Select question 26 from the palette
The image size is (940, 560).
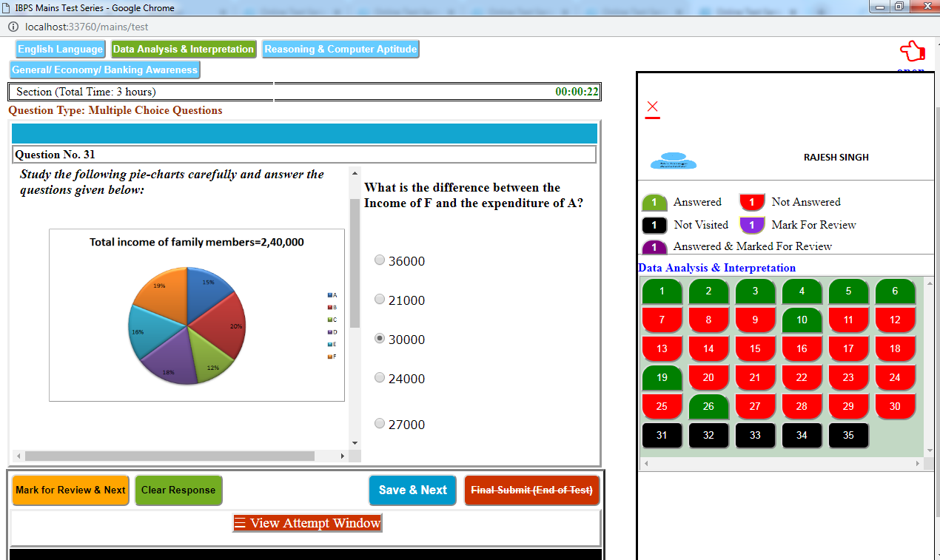(x=708, y=406)
